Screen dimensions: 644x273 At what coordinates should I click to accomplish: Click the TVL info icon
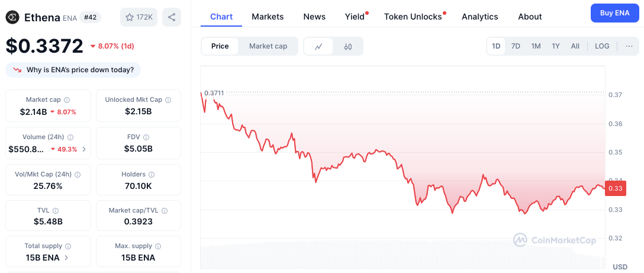[x=56, y=210]
